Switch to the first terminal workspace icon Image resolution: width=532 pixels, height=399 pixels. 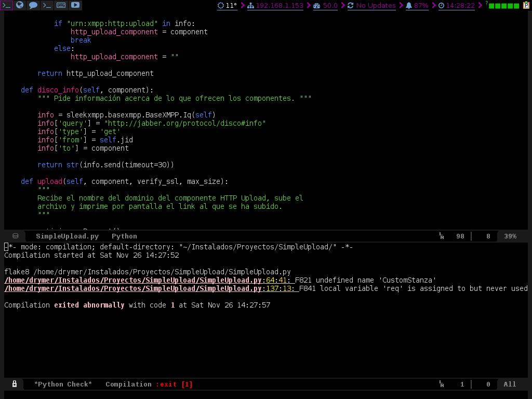(x=6, y=5)
